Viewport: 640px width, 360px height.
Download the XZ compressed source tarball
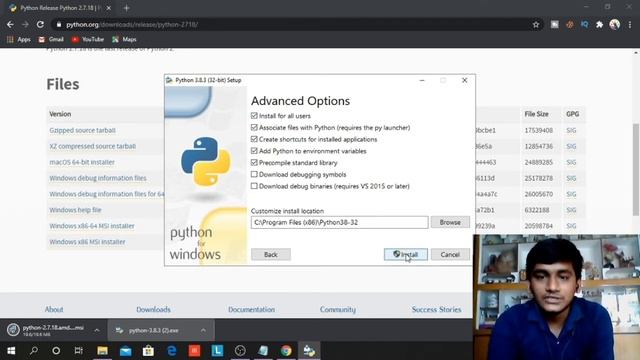93,146
